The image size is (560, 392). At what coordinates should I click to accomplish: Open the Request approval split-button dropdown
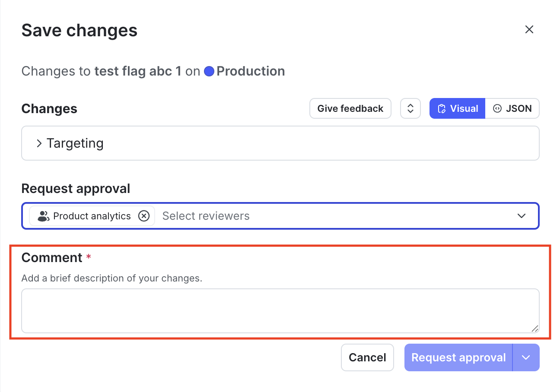526,357
